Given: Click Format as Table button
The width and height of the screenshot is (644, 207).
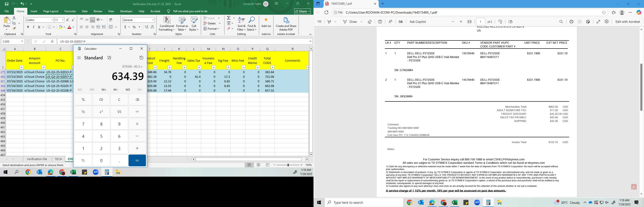Looking at the screenshot, I should pyautogui.click(x=182, y=24).
